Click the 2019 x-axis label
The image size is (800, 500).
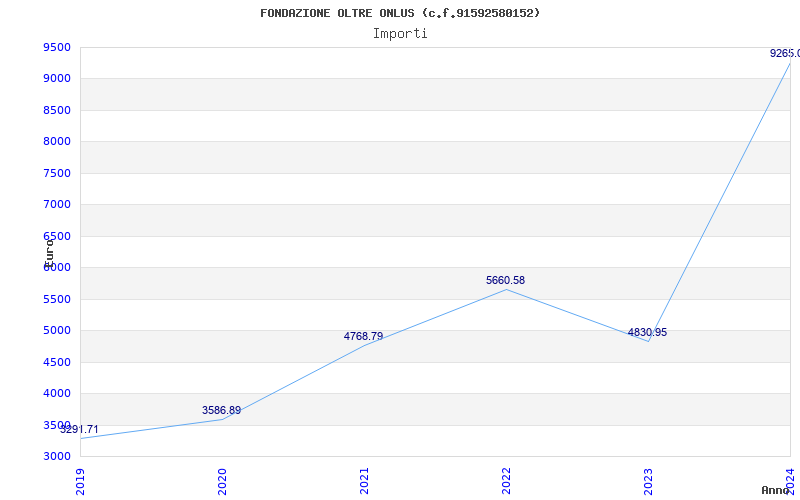[x=80, y=481]
